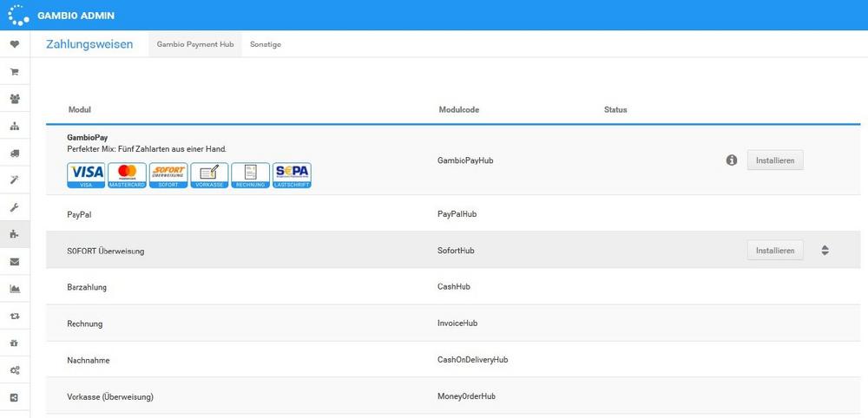Click the GAMBIO ADMIN header title
This screenshot has width=868, height=418.
click(x=76, y=16)
